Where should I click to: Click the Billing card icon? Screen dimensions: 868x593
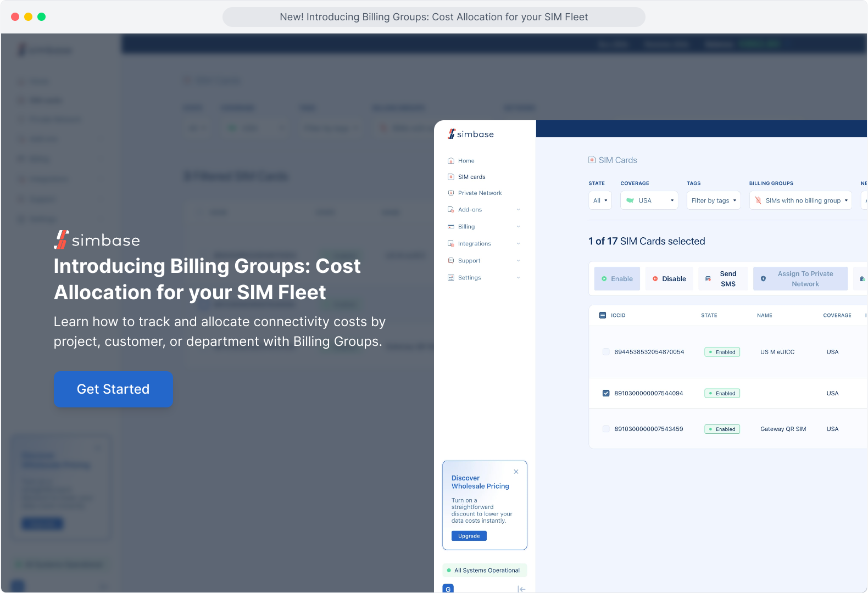(x=451, y=227)
